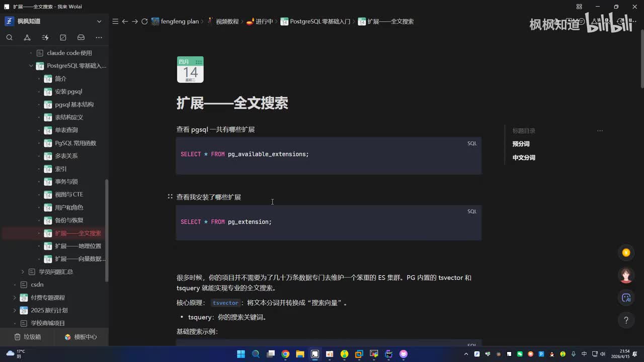The image size is (644, 362).
Task: Click the sidebar vertical scrollbar
Action: [x=107, y=230]
